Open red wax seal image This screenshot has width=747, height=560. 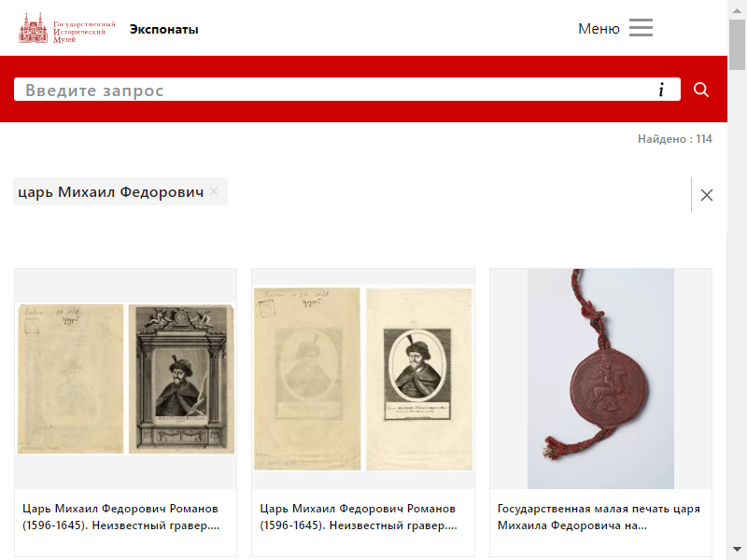point(600,379)
